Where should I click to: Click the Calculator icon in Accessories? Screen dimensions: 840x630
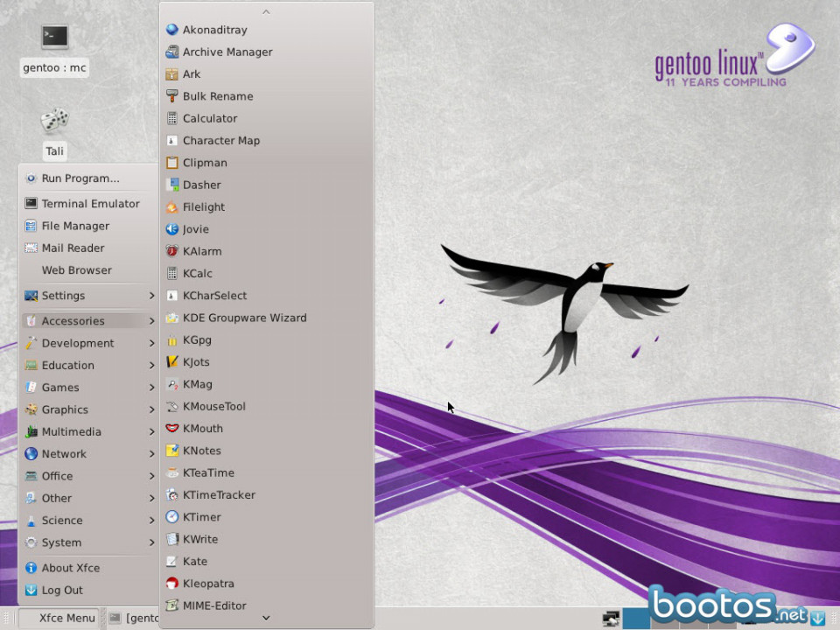point(172,118)
